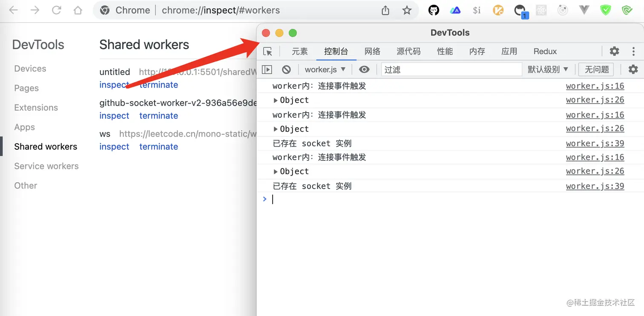Inspect the ws leetcode shared worker
The height and width of the screenshot is (316, 644).
pos(114,146)
